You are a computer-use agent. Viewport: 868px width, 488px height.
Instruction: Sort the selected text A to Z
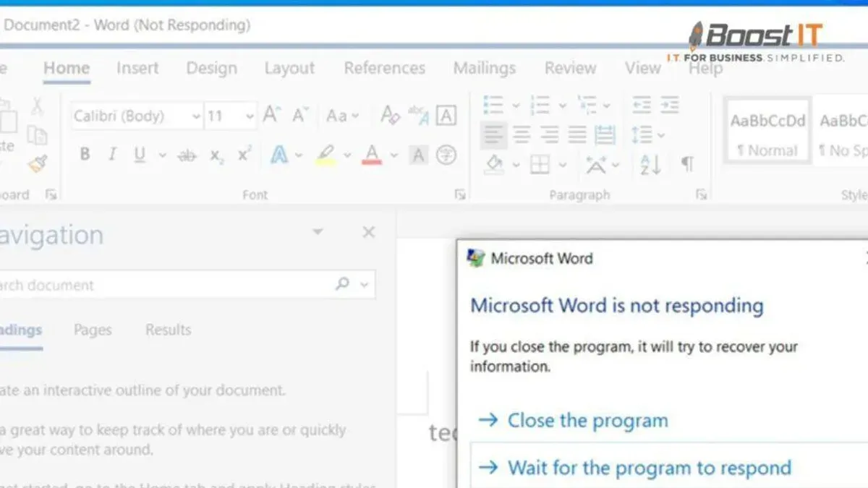pos(650,165)
